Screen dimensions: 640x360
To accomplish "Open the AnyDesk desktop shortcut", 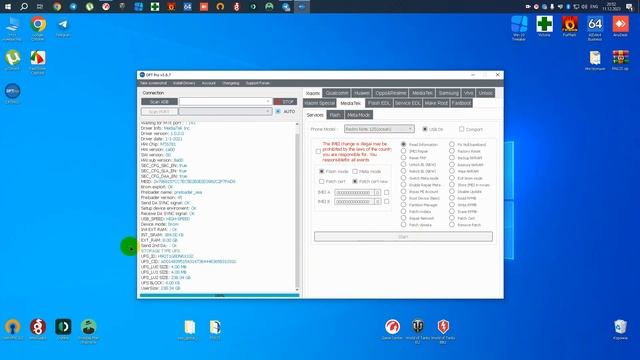I will (620, 27).
